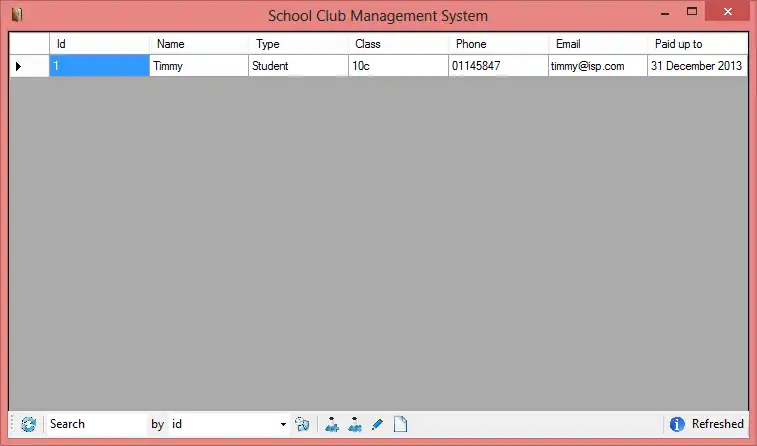The height and width of the screenshot is (446, 757).
Task: Sort by the Email column header
Action: 598,44
